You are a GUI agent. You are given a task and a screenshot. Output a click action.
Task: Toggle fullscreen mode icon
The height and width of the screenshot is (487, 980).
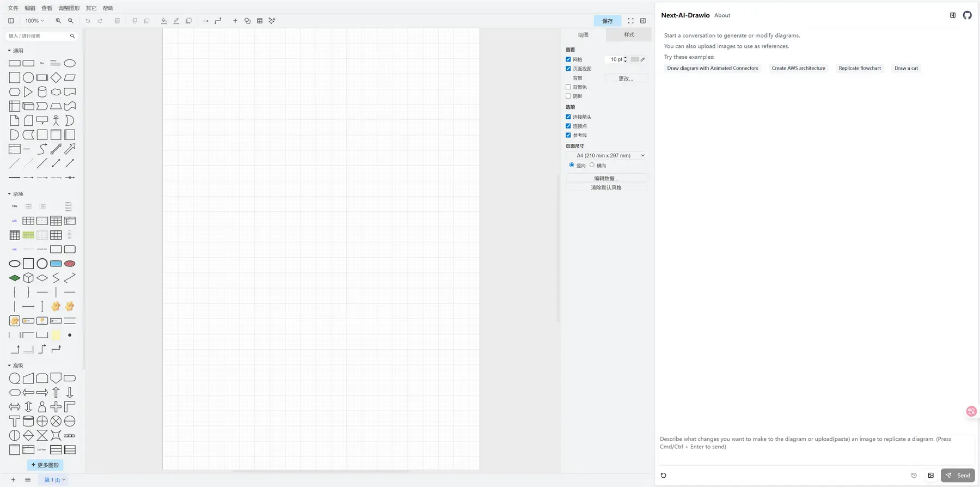630,21
